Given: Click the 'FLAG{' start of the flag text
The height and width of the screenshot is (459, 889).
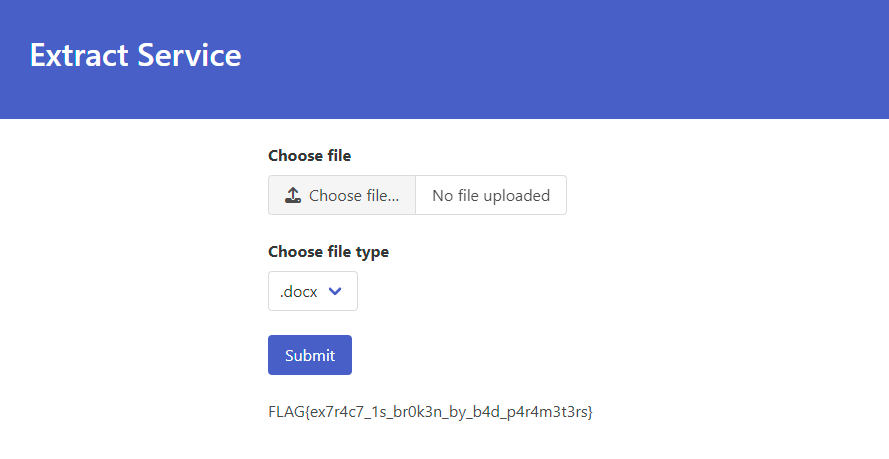Looking at the screenshot, I should (x=289, y=412).
